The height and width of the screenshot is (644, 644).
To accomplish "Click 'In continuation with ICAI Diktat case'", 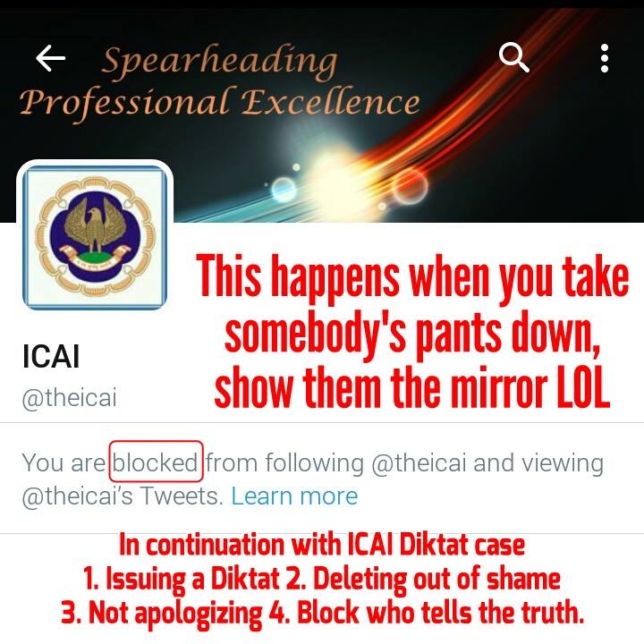I will (x=322, y=545).
